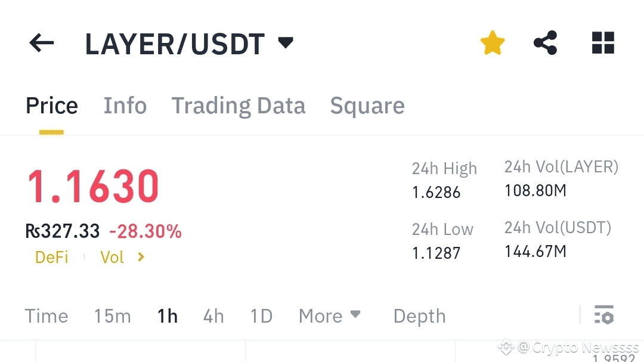Tap the share icon
This screenshot has width=644, height=362.
tap(545, 43)
